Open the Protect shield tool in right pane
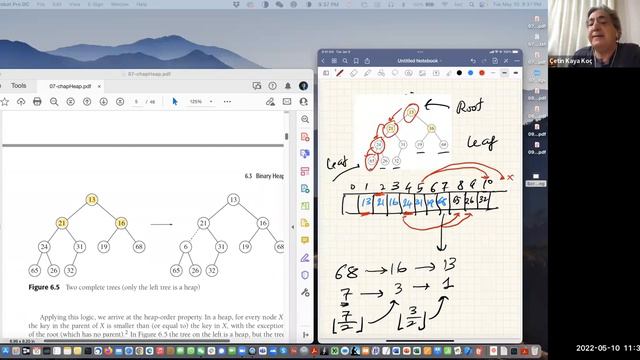 (305, 275)
